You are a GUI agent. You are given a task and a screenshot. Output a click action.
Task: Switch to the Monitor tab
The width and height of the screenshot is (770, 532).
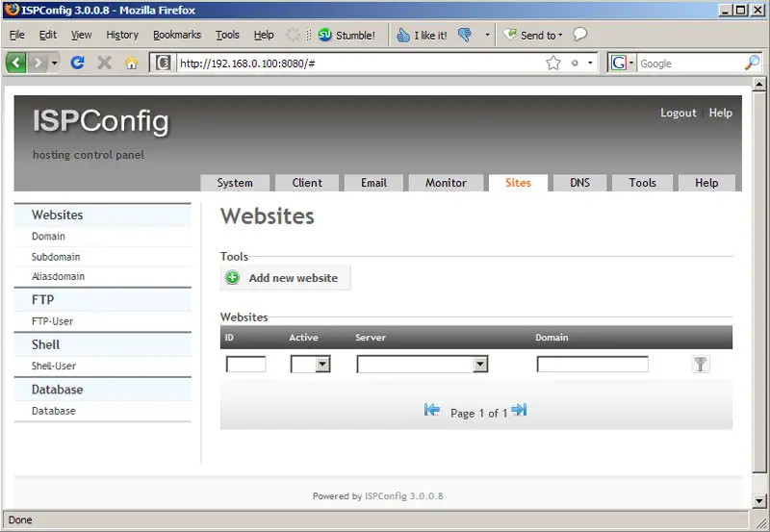446,183
